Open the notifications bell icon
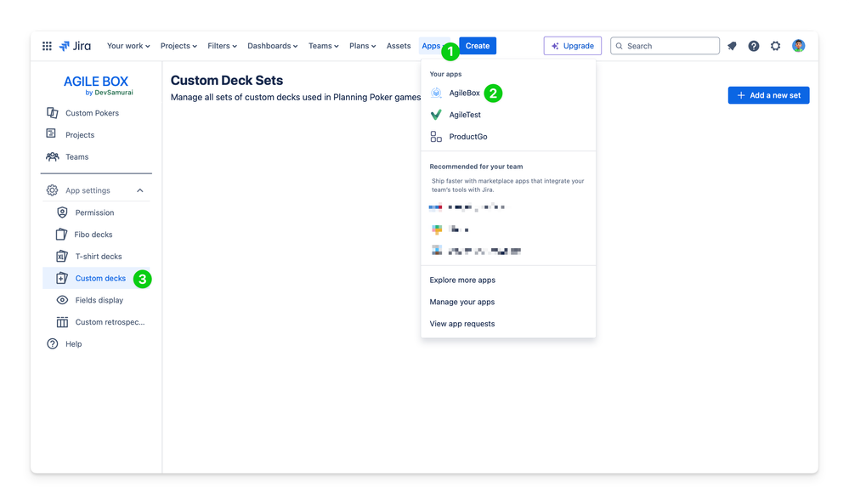Viewport: 849px width, 504px height. point(732,46)
